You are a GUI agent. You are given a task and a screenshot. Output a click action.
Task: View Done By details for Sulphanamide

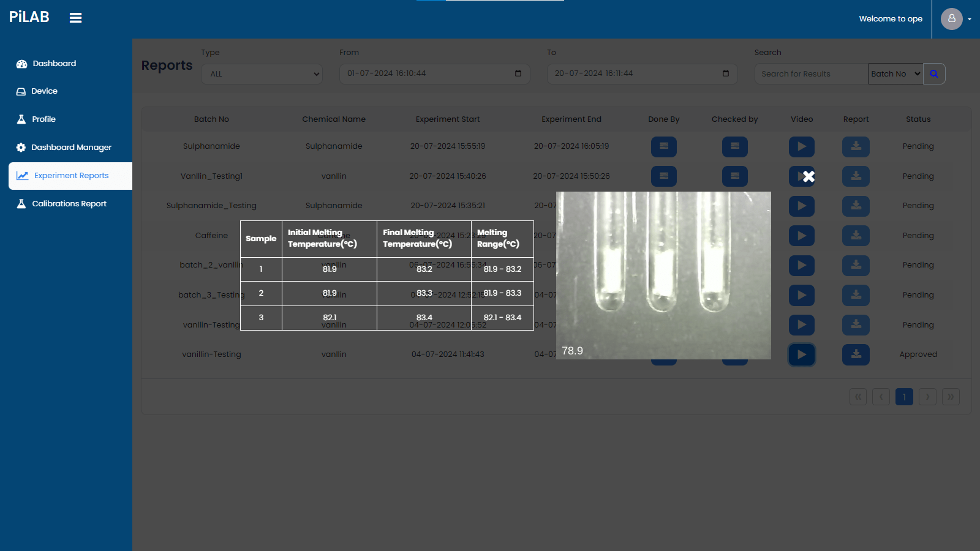tap(663, 147)
